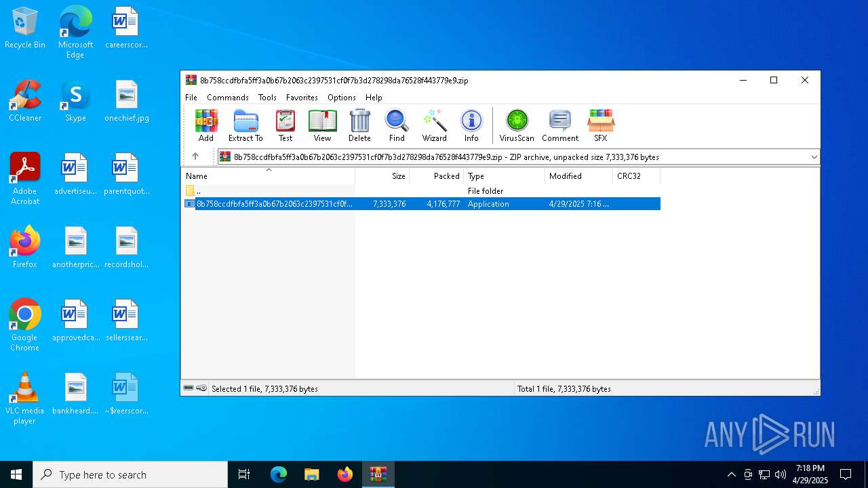
Task: Click the Comment toolbar icon
Action: pyautogui.click(x=560, y=125)
